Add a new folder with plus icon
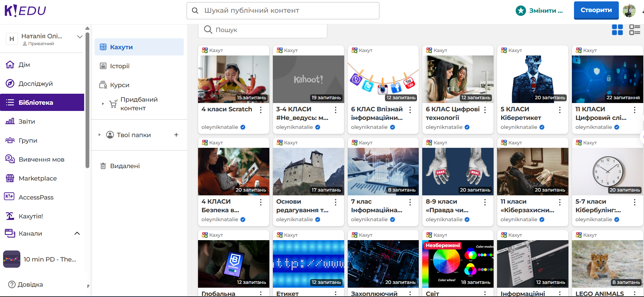 (176, 135)
